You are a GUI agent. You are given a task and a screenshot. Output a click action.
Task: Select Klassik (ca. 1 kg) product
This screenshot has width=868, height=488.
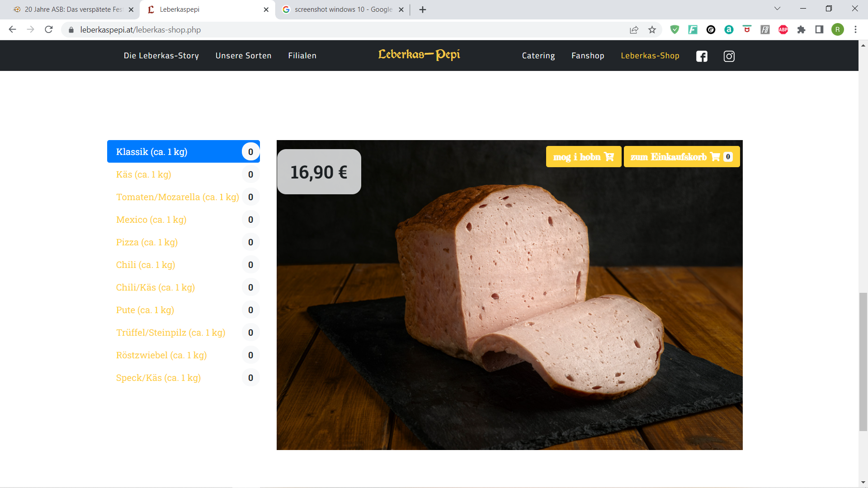click(184, 151)
